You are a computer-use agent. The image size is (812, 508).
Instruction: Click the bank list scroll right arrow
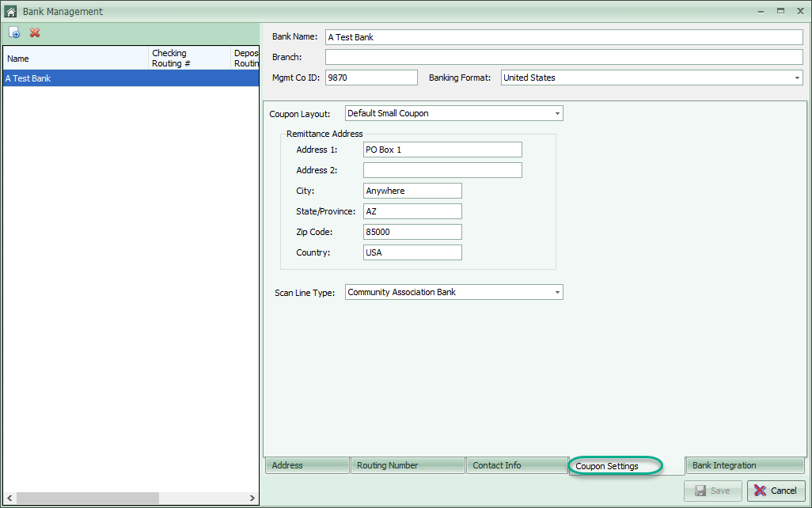click(x=252, y=498)
